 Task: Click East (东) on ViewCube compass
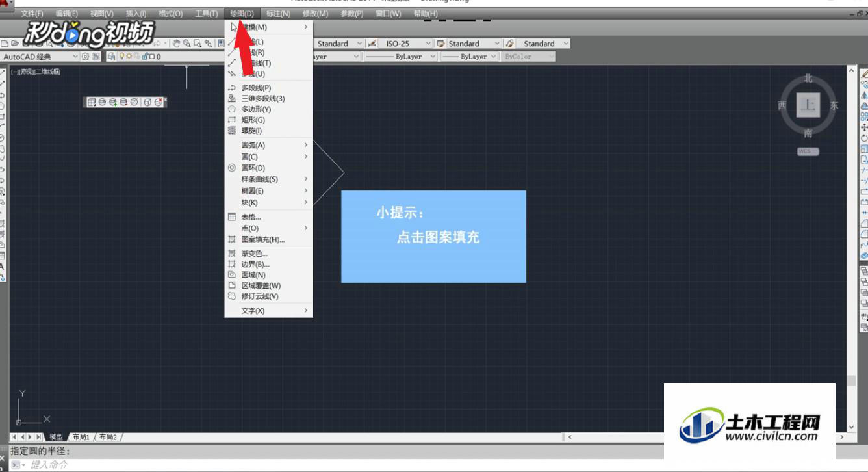coord(834,105)
